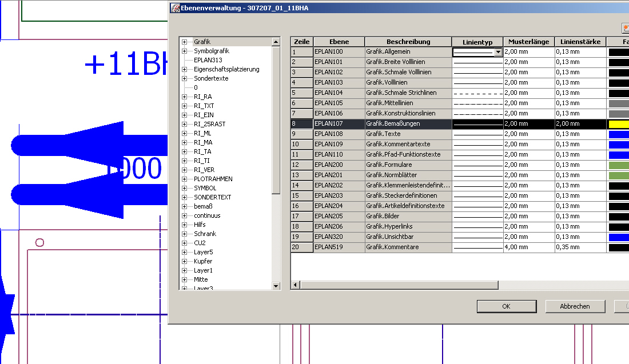Click the Ebenenverwaltung title bar icon

point(175,9)
